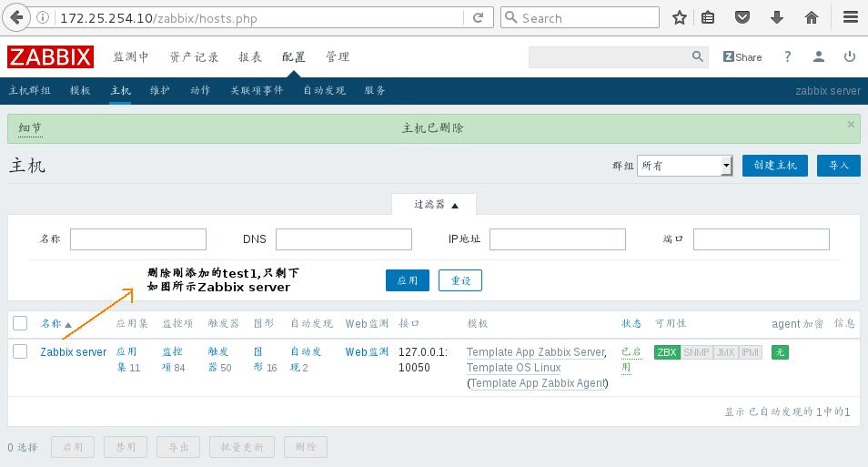Click agent encryption 无 badge

coord(780,352)
